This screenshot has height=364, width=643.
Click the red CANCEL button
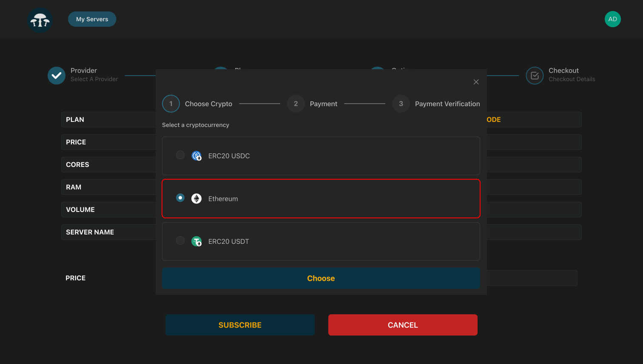tap(403, 325)
